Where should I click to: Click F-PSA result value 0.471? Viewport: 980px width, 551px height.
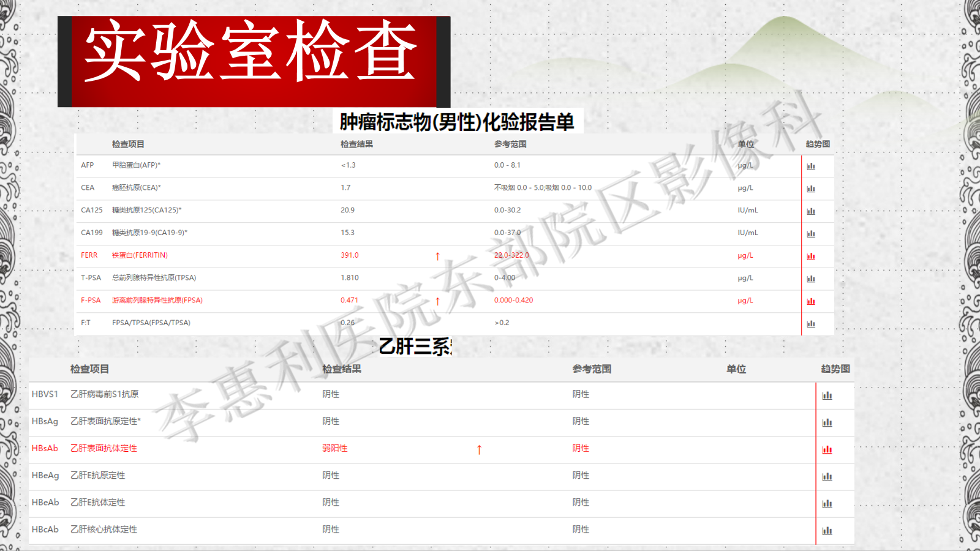[x=349, y=300]
